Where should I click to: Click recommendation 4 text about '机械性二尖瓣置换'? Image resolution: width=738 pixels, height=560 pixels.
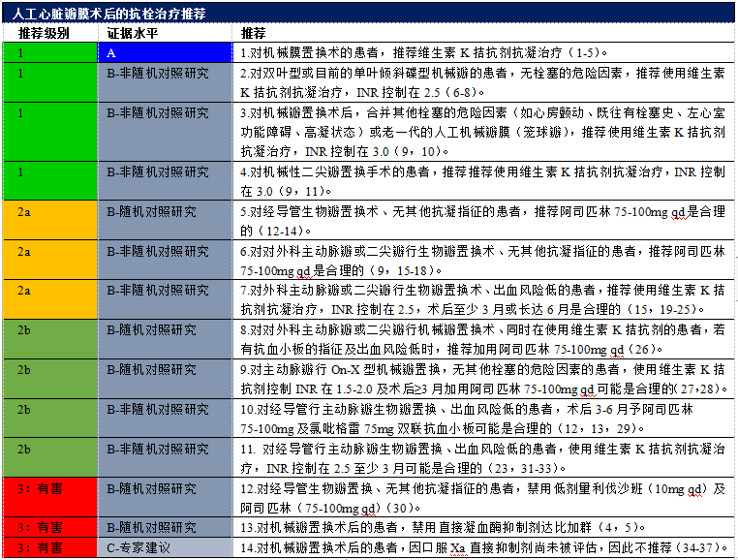tap(482, 181)
